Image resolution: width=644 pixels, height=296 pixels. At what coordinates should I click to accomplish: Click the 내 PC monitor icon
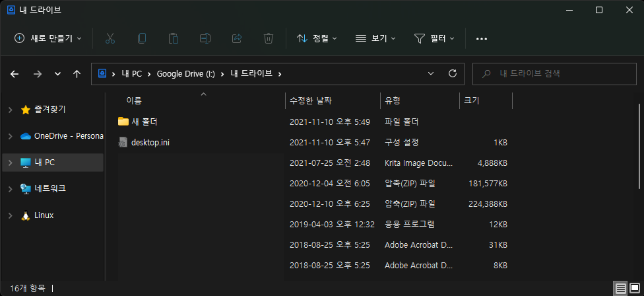[x=26, y=163]
